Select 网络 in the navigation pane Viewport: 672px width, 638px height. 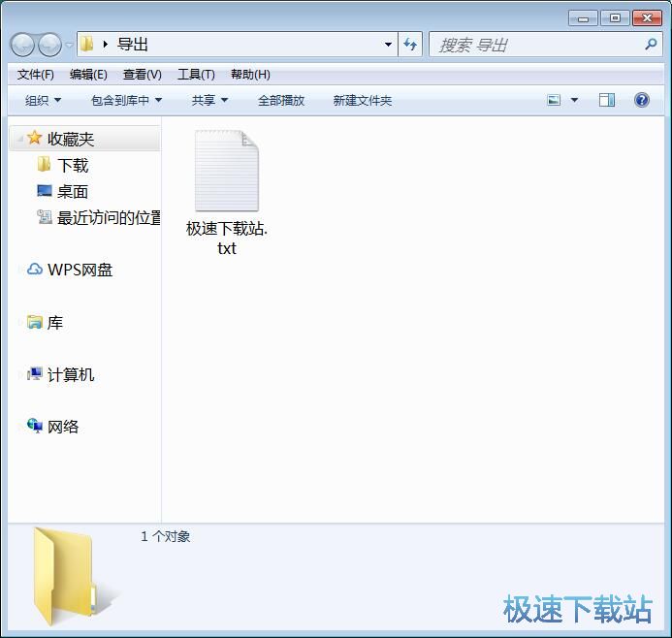point(63,427)
